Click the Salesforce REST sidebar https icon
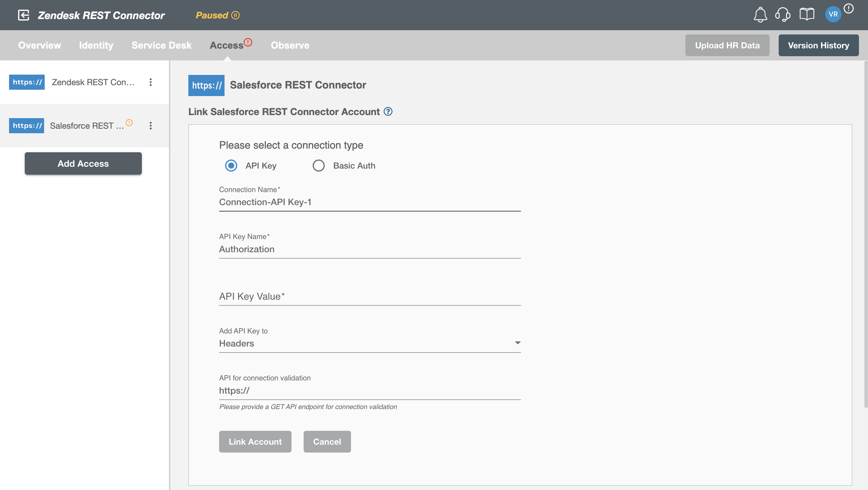 point(27,125)
